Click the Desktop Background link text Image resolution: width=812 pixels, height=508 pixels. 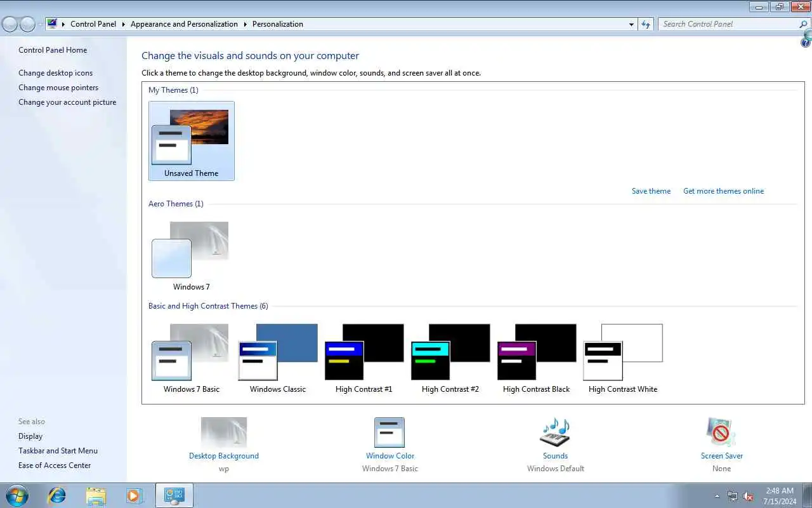click(x=224, y=456)
